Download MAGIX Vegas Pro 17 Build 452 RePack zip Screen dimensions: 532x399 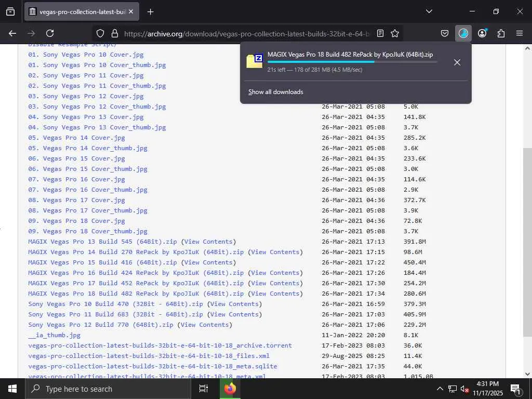pyautogui.click(x=136, y=283)
